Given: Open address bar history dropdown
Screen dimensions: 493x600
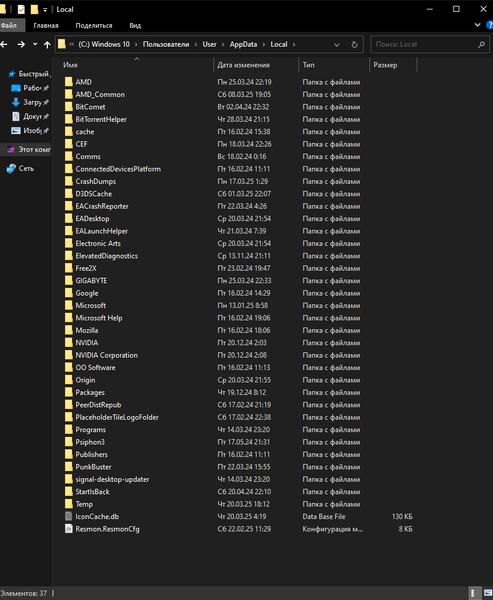Looking at the screenshot, I should coord(337,45).
